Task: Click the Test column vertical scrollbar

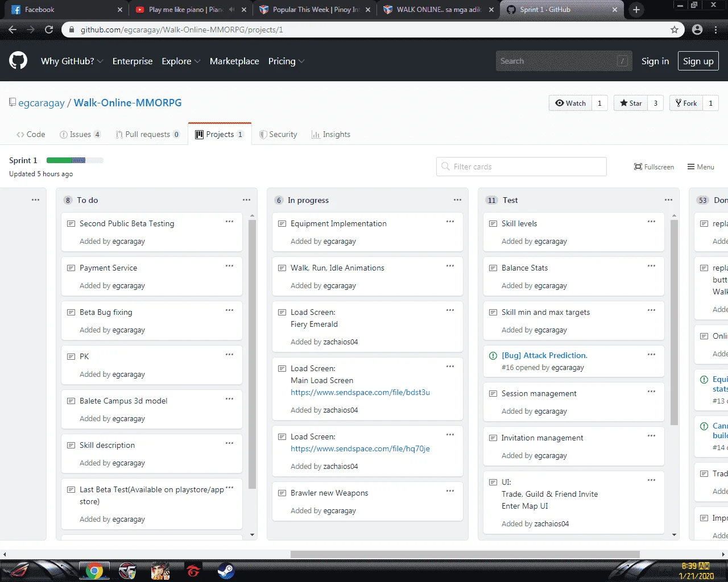Action: (x=674, y=322)
